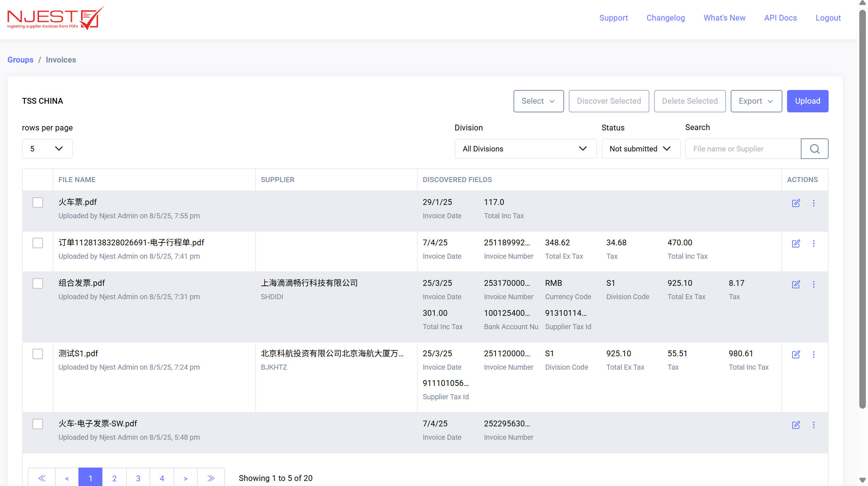Image resolution: width=868 pixels, height=486 pixels.
Task: Open the rows per page dropdown
Action: (47, 149)
